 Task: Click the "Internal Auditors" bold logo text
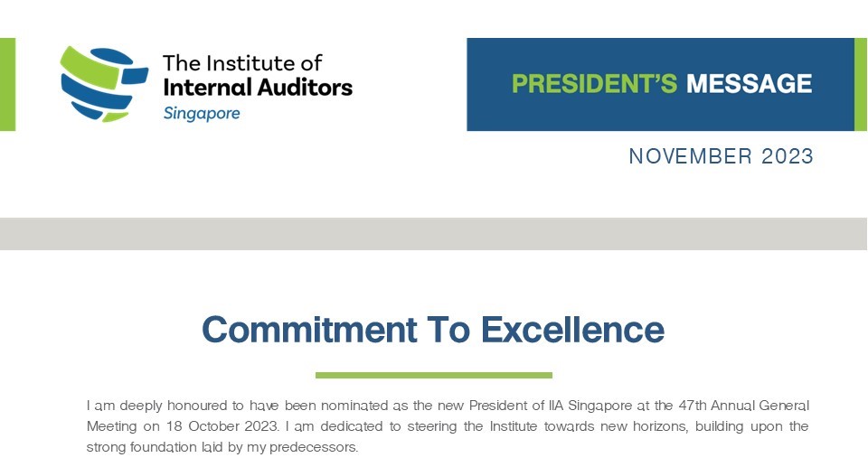258,88
